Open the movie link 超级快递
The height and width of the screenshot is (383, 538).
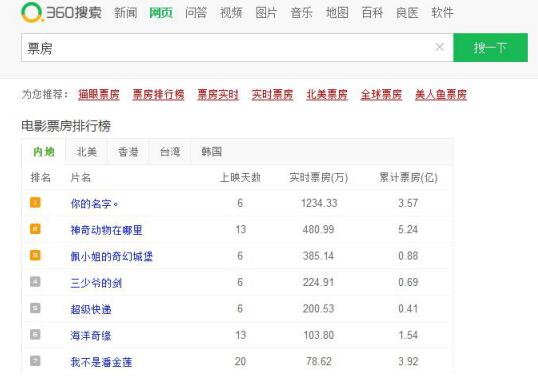point(91,309)
